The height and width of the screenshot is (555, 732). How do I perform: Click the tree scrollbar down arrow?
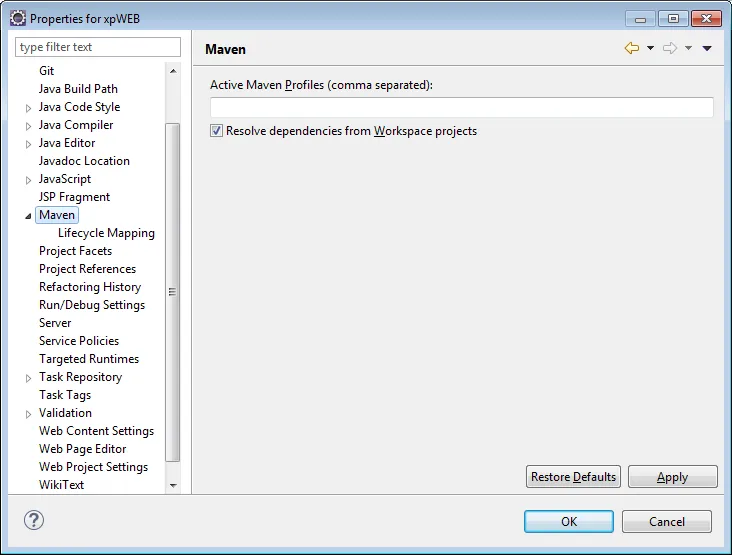click(173, 485)
